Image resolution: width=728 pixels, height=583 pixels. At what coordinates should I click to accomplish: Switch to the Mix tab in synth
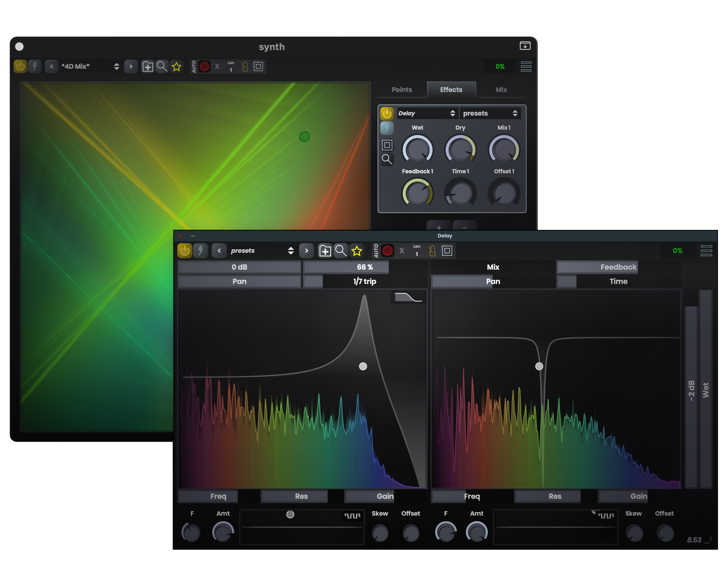pyautogui.click(x=501, y=90)
